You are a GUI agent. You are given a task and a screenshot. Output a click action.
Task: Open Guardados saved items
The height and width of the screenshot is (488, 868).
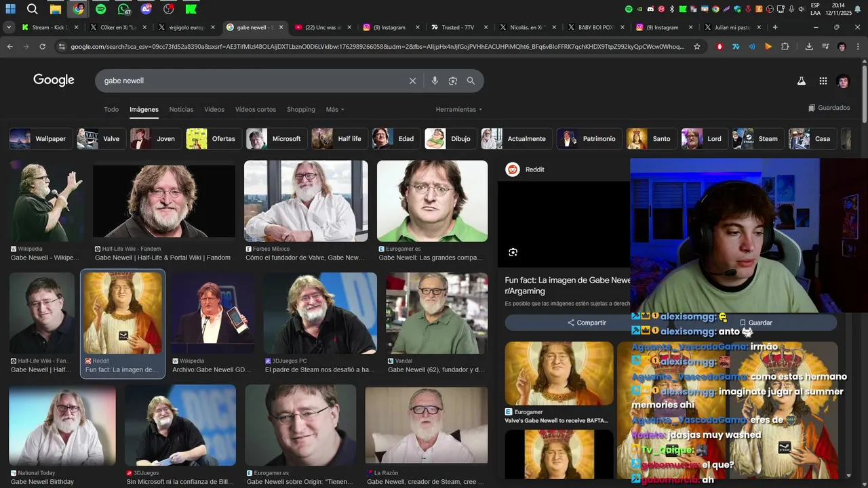point(829,108)
